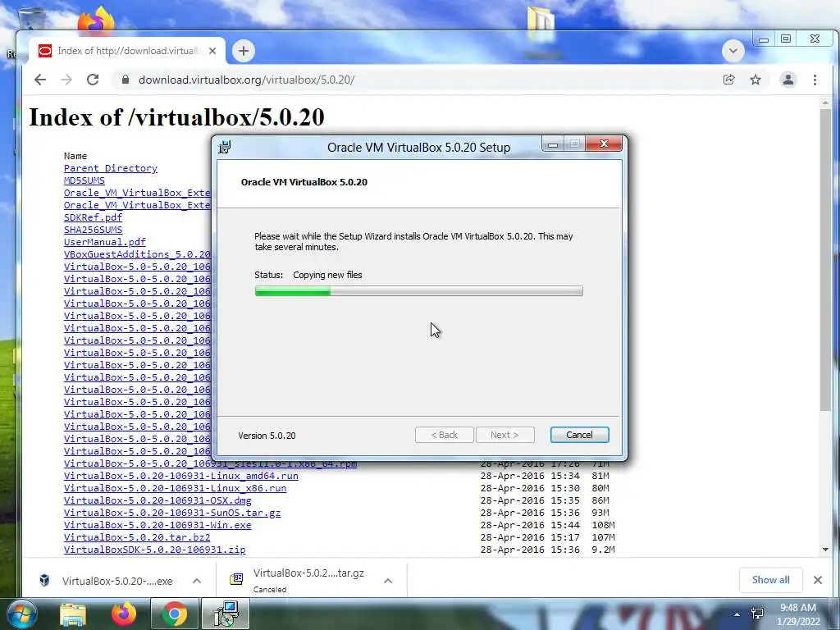
Task: Click Show all downloads
Action: point(770,580)
